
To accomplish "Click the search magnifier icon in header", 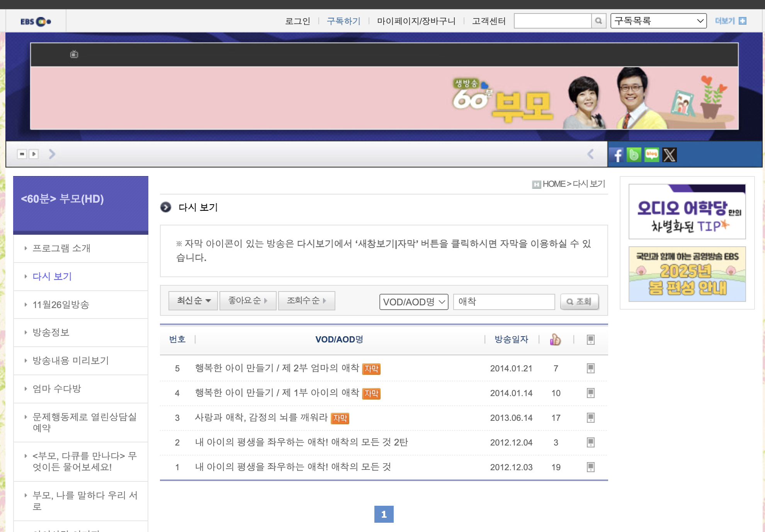I will pyautogui.click(x=598, y=21).
